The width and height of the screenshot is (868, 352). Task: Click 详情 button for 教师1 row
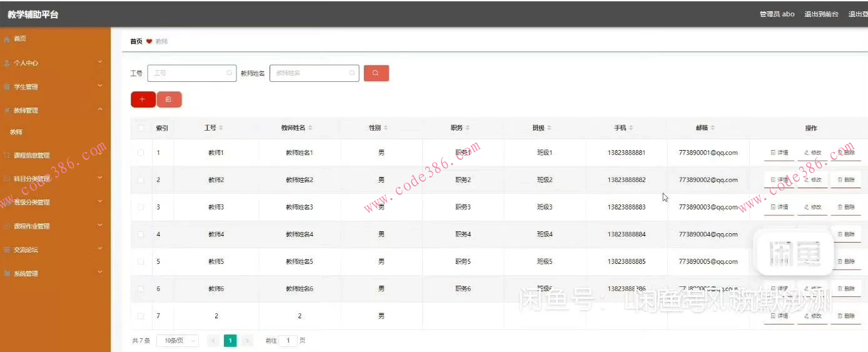pyautogui.click(x=779, y=153)
